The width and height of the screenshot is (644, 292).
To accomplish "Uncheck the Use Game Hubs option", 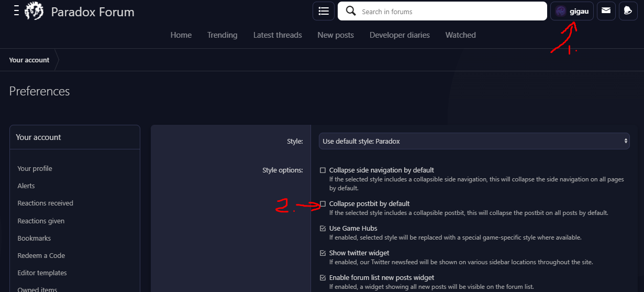I will coord(323,229).
